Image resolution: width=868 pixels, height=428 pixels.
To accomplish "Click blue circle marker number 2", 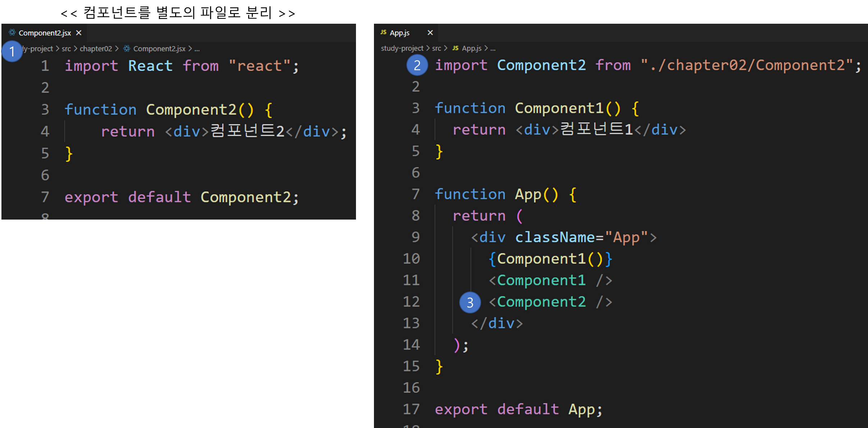I will pos(417,65).
